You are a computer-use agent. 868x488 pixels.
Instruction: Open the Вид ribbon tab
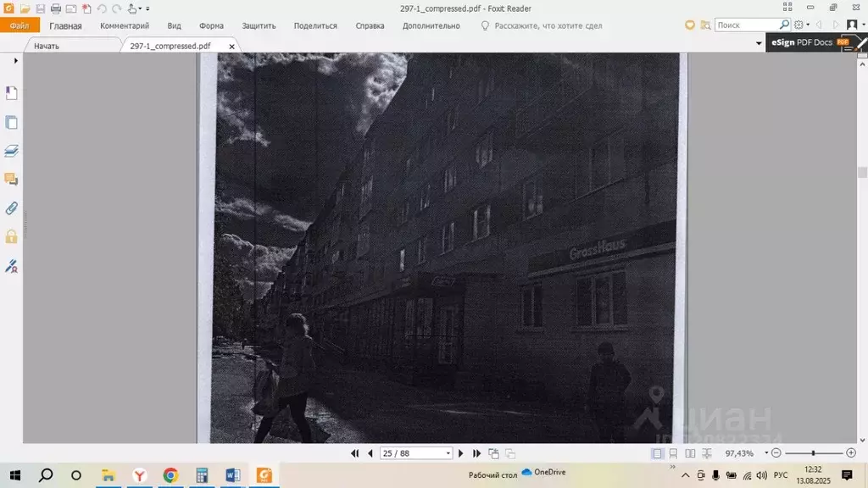(175, 26)
